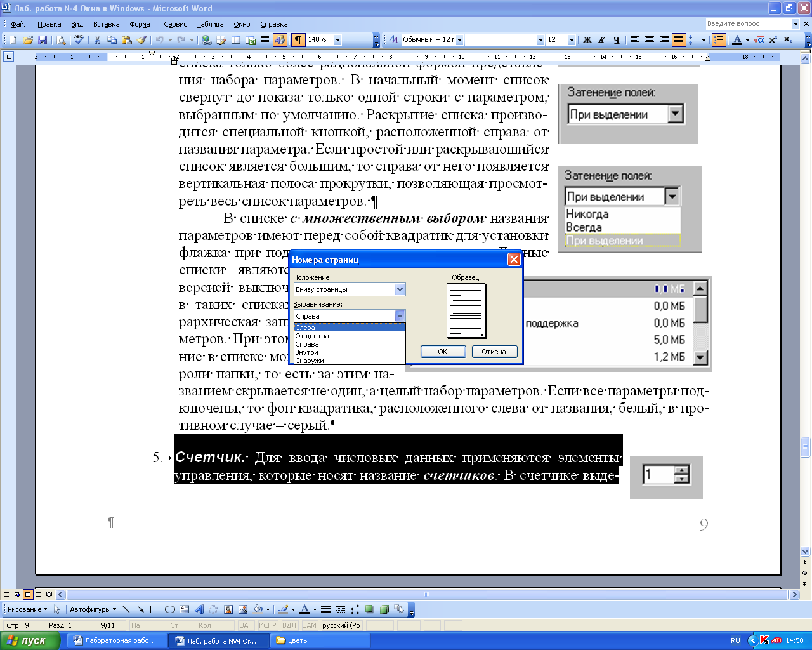This screenshot has width=812, height=650.
Task: Open Print Preview from the toolbar
Action: [x=61, y=40]
